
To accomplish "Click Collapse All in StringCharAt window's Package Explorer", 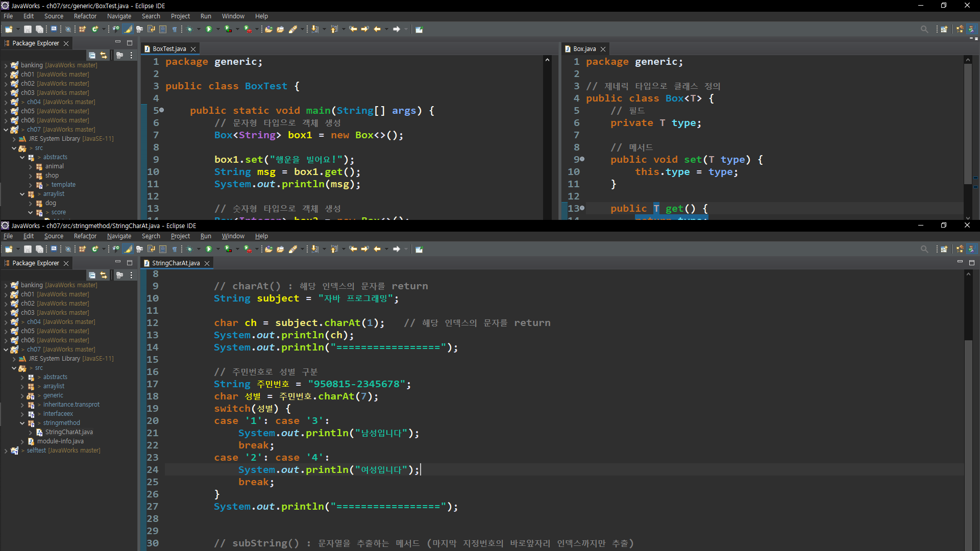I will click(92, 275).
